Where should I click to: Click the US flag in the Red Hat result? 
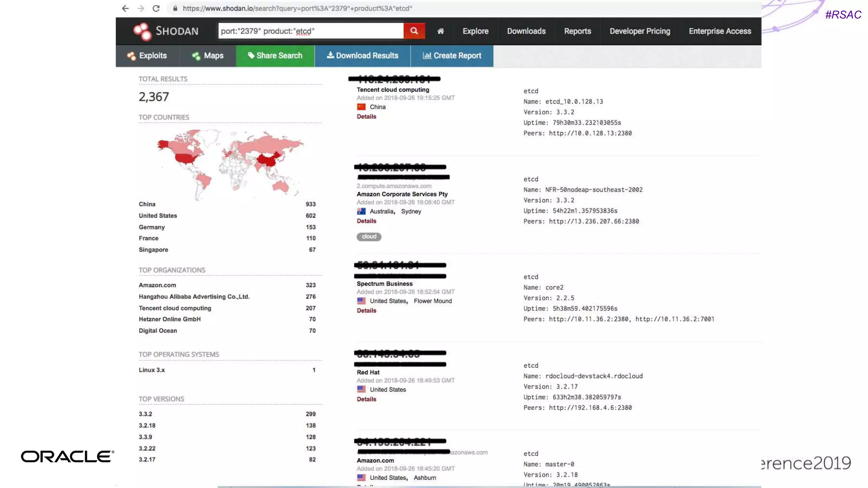pos(361,389)
